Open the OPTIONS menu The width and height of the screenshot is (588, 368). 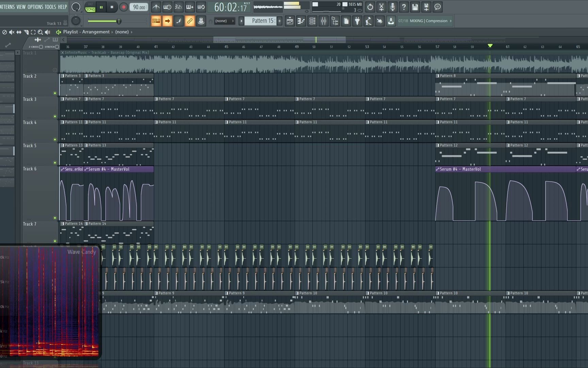(35, 7)
